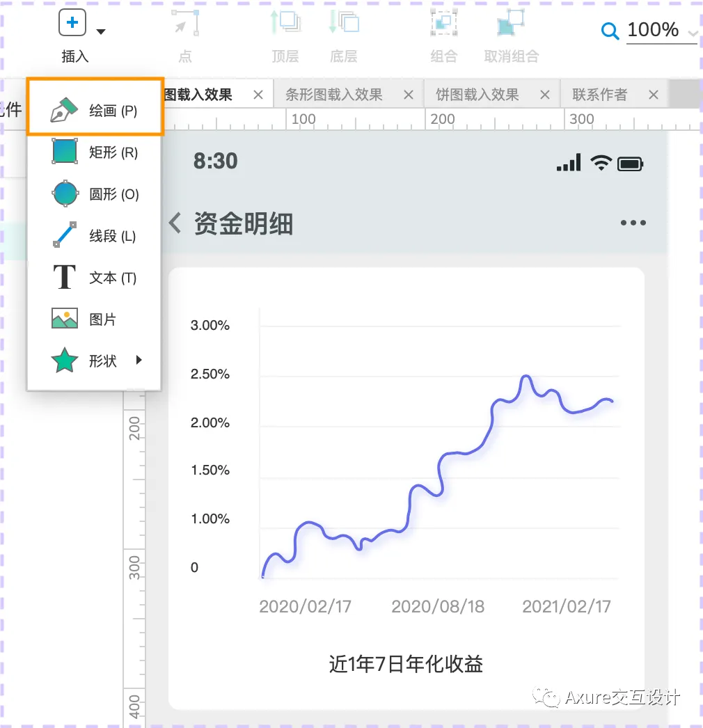
Task: Select the 文本 text tool
Action: (x=94, y=277)
